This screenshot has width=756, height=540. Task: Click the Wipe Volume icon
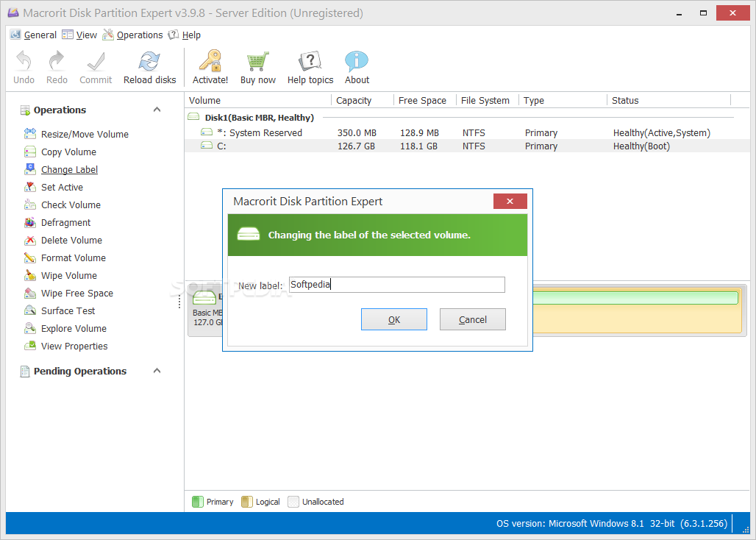click(30, 275)
